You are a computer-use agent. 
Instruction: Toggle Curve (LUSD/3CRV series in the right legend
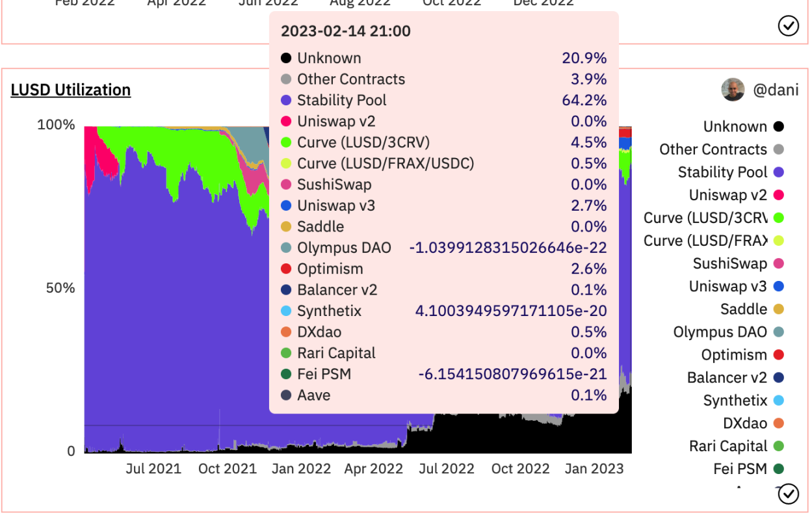[713, 218]
